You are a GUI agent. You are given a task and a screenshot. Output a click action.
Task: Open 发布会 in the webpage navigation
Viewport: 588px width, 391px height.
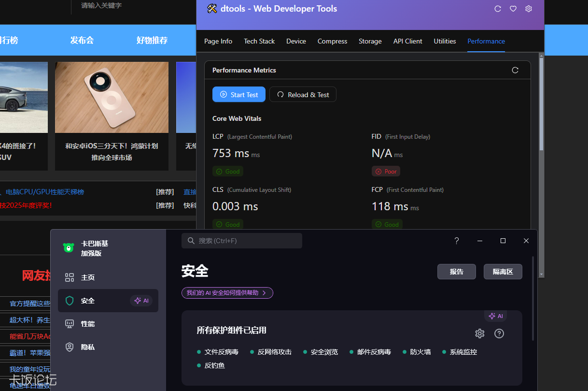[x=82, y=40]
